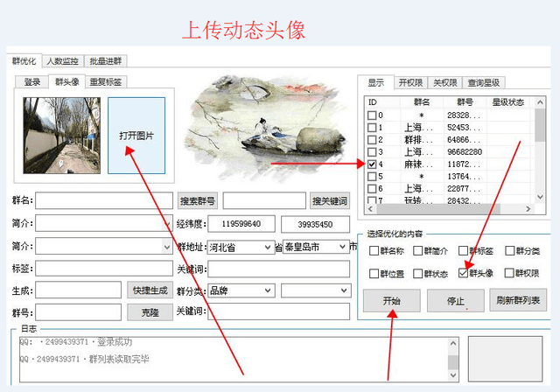Click the latitude field showing 39935450
Screen dimensions: 560x392
pyautogui.click(x=315, y=224)
